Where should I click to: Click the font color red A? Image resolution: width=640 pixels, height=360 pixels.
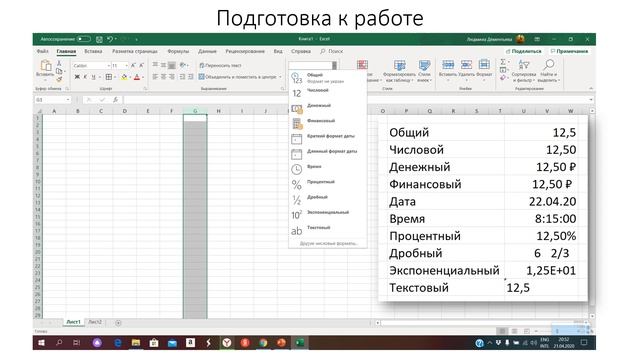[x=137, y=77]
